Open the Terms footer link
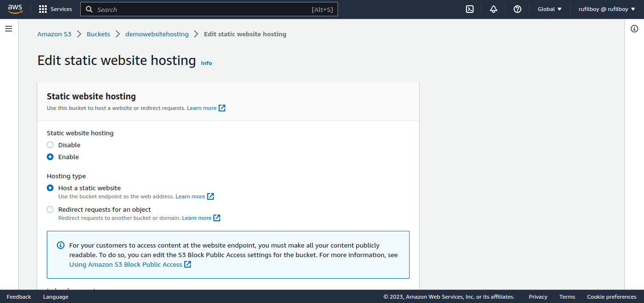The image size is (644, 303). pyautogui.click(x=567, y=297)
